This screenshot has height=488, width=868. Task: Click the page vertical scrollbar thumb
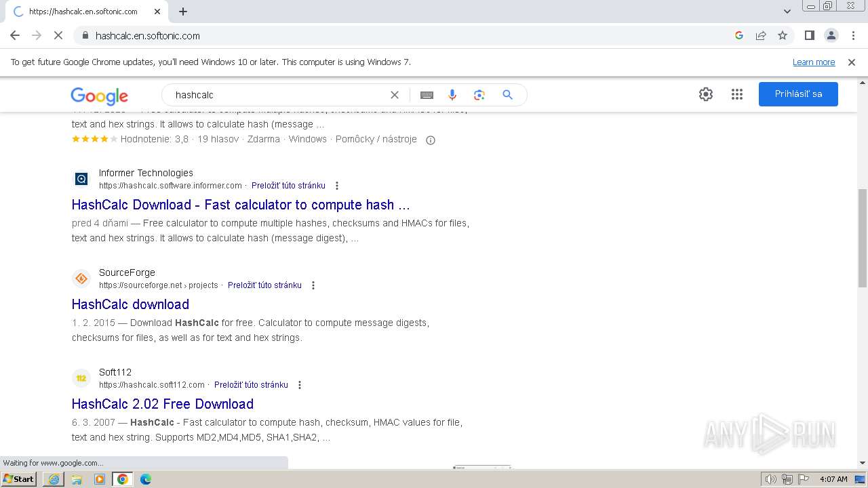pyautogui.click(x=863, y=239)
